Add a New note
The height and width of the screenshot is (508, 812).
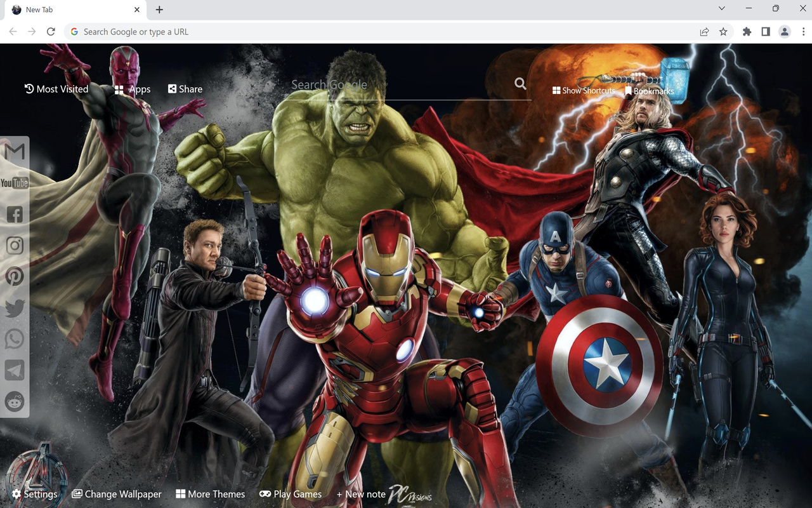[361, 494]
